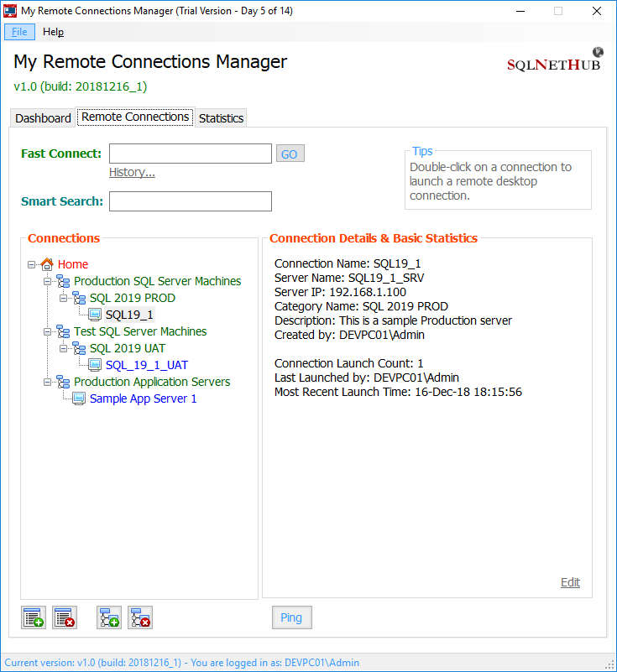617x672 pixels.
Task: Click the delete category tree icon button
Action: (140, 617)
